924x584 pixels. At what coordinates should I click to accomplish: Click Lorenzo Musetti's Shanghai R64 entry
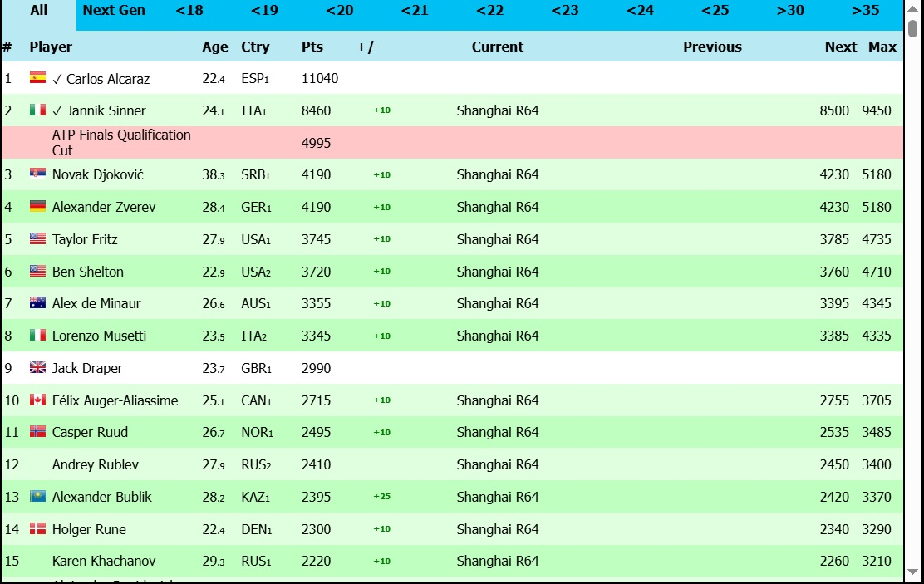(498, 336)
